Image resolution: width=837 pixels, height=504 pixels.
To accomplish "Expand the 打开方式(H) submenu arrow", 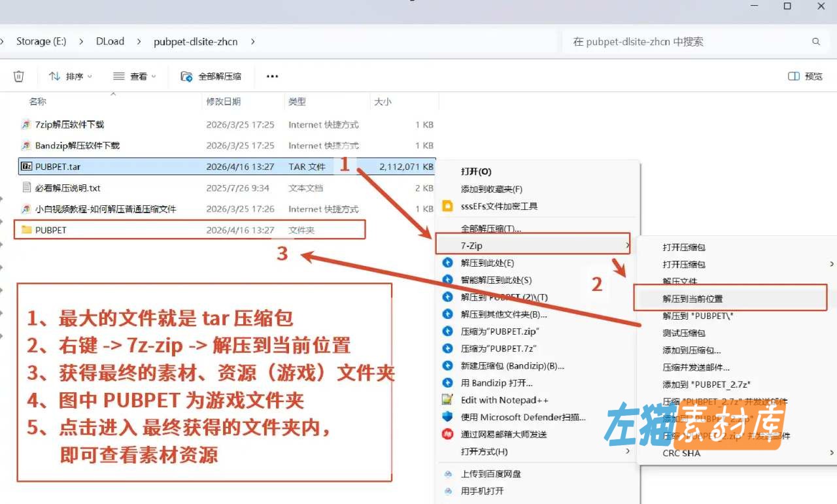I will 628,451.
